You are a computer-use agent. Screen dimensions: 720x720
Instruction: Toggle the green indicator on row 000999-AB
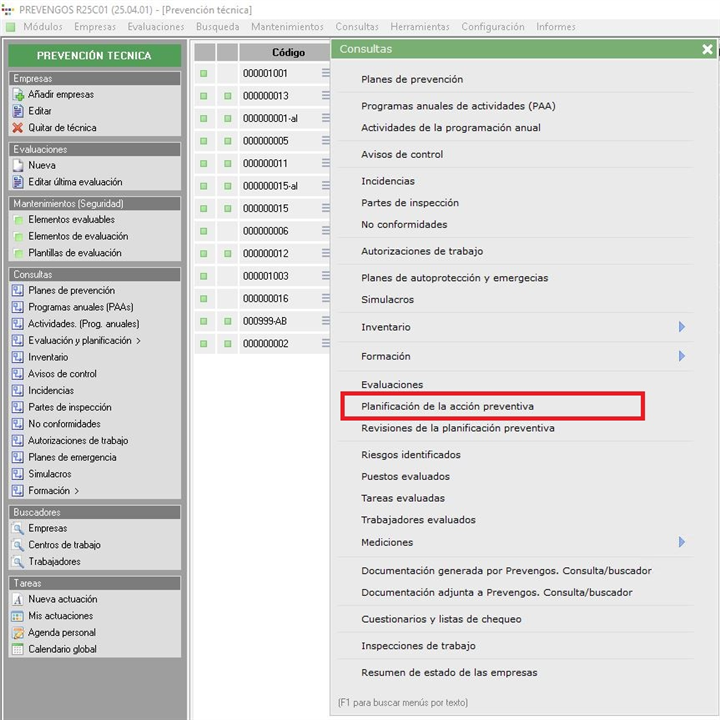coord(204,321)
